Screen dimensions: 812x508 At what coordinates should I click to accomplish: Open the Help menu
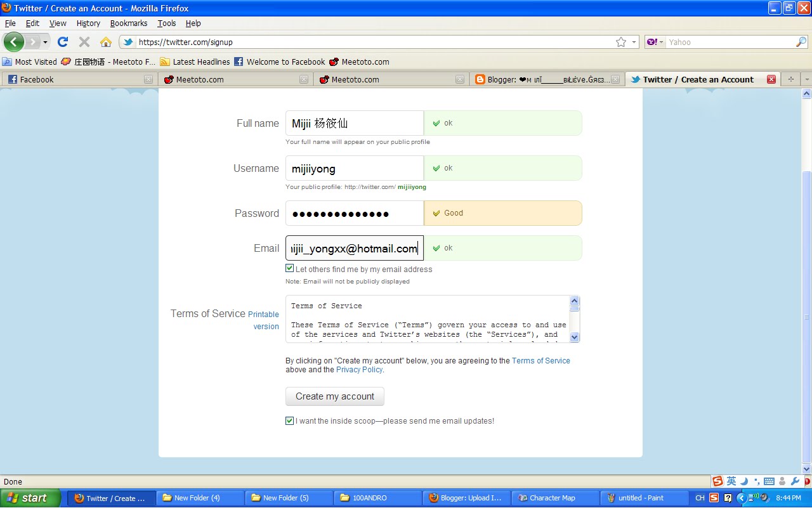(x=193, y=23)
